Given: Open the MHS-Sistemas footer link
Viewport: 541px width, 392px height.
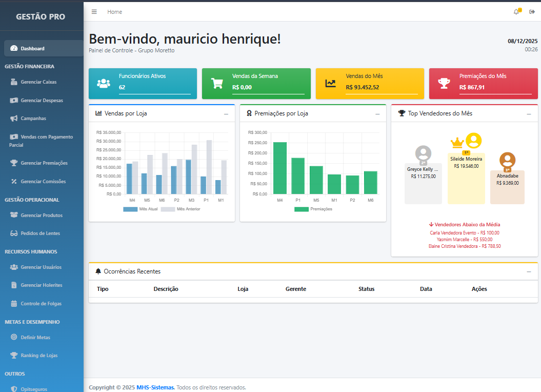Looking at the screenshot, I should point(155,387).
